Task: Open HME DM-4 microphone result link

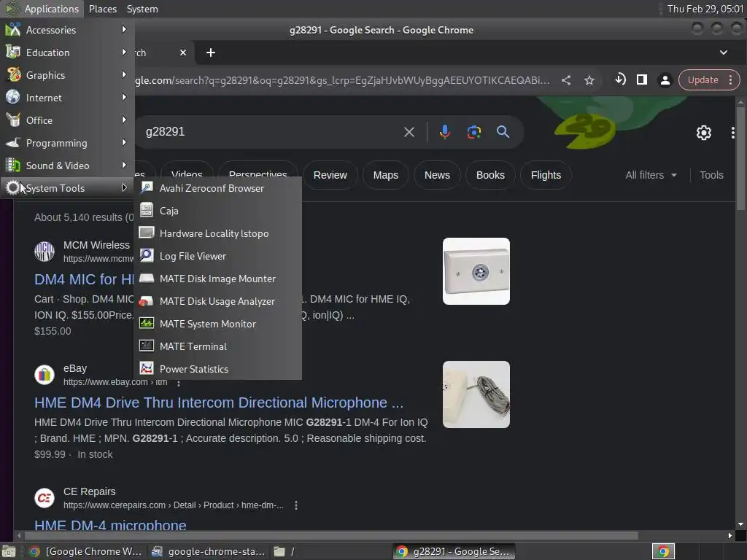Action: click(x=110, y=524)
